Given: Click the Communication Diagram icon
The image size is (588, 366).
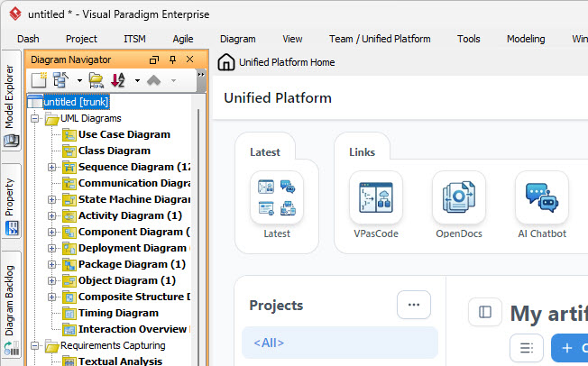Looking at the screenshot, I should tap(69, 183).
